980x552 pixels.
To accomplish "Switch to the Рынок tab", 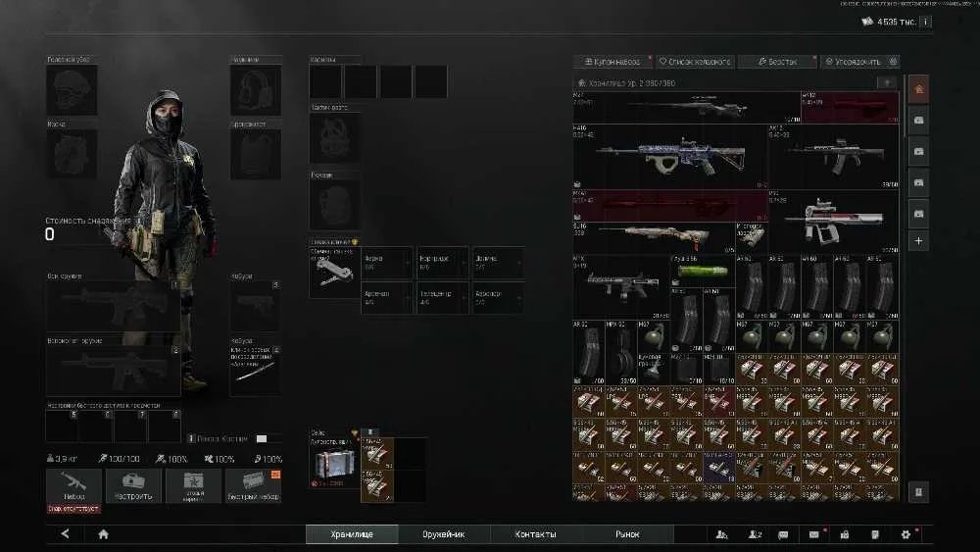I will [x=627, y=534].
